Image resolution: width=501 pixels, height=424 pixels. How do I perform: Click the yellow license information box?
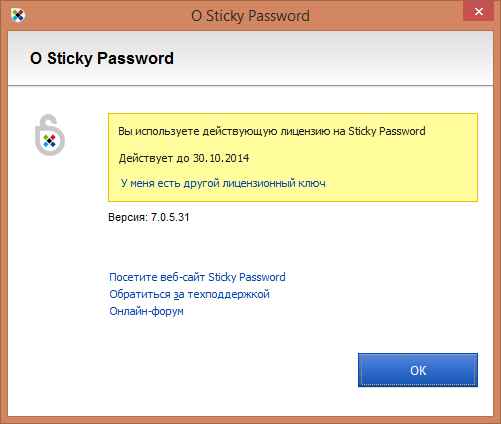(x=293, y=157)
